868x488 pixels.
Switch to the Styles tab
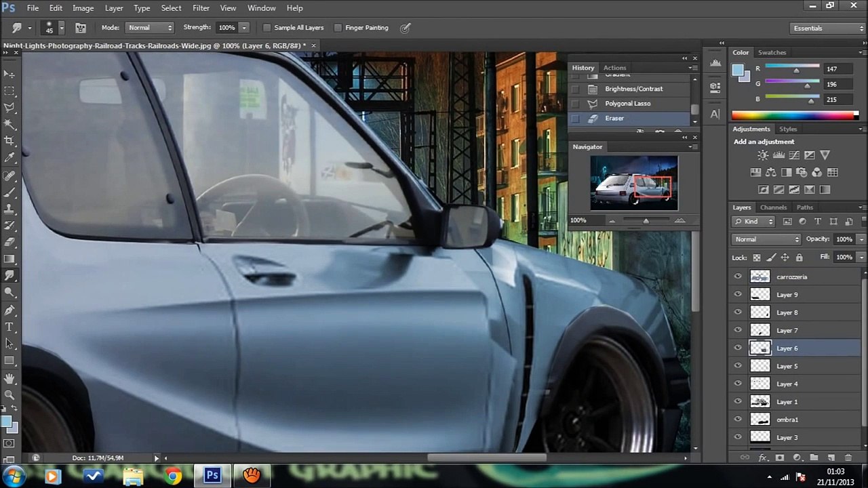788,129
